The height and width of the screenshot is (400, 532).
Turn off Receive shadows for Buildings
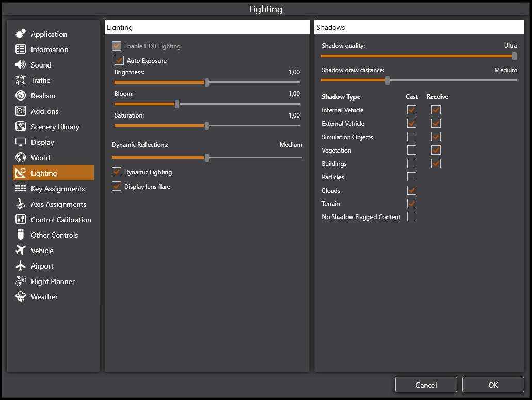436,164
